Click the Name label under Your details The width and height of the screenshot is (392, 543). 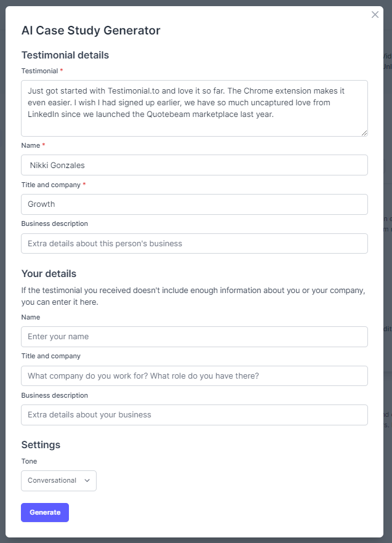point(31,317)
